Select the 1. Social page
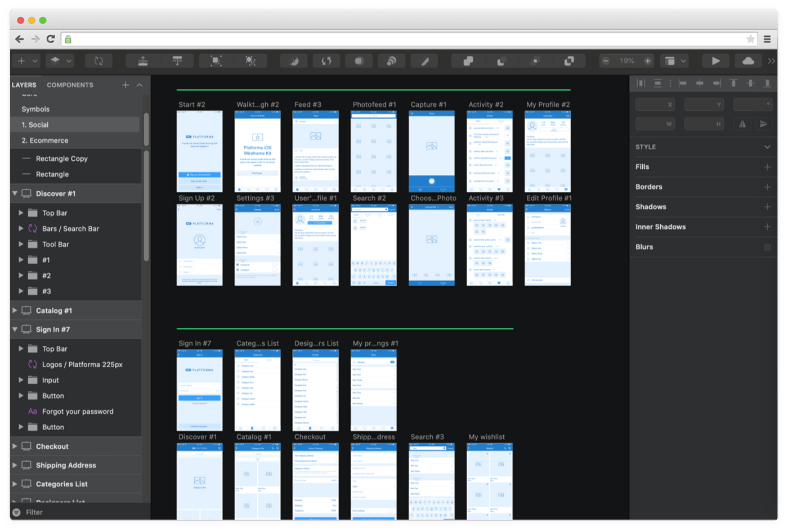Image resolution: width=788 pixels, height=532 pixels. point(75,125)
